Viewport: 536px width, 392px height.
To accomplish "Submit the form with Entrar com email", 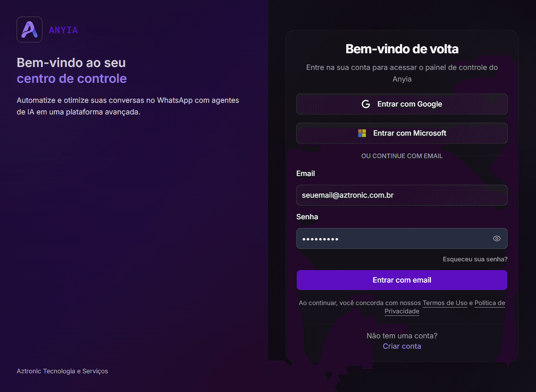I will [x=402, y=280].
